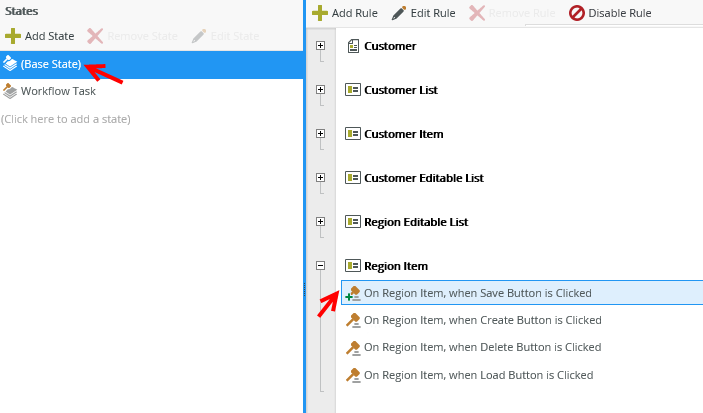Click the Create Button rule hammer icon
The height and width of the screenshot is (413, 703).
tap(353, 320)
